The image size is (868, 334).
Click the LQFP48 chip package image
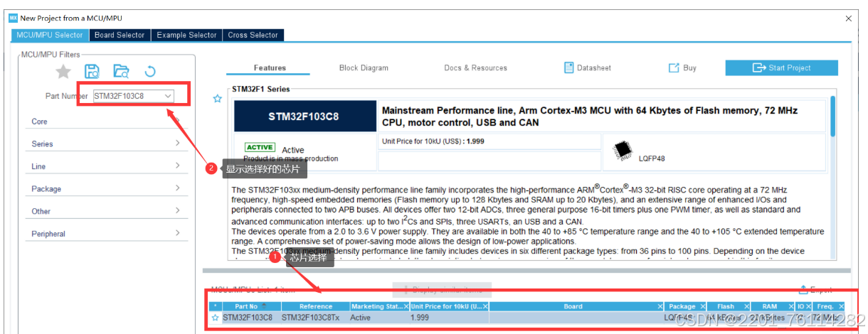[x=623, y=151]
